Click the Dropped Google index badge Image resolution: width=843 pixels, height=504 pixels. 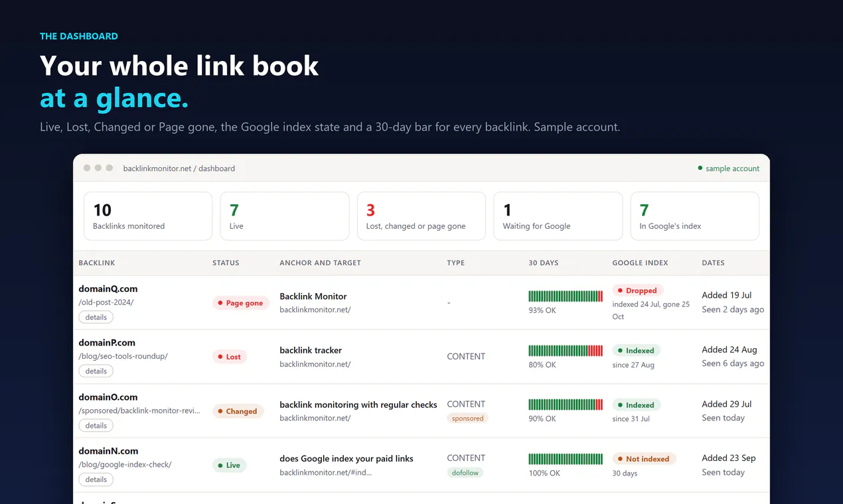[x=638, y=290]
